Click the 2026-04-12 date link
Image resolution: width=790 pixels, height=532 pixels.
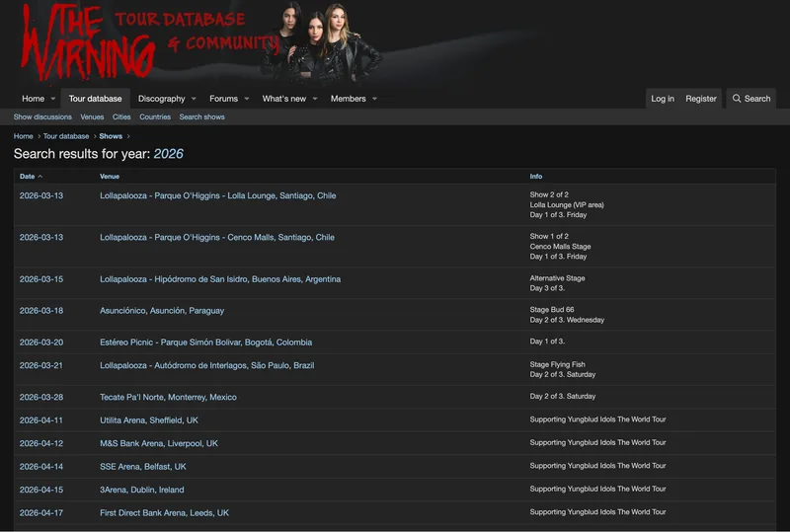click(41, 443)
